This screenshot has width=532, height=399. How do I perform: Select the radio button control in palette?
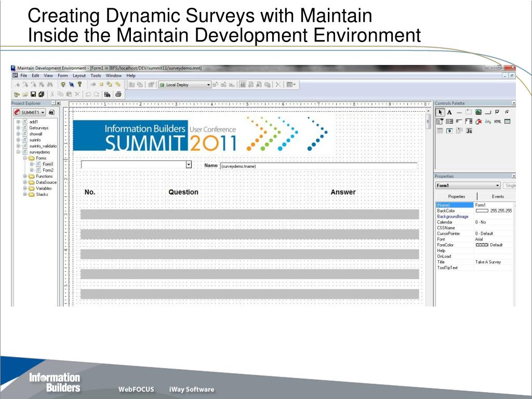[507, 112]
